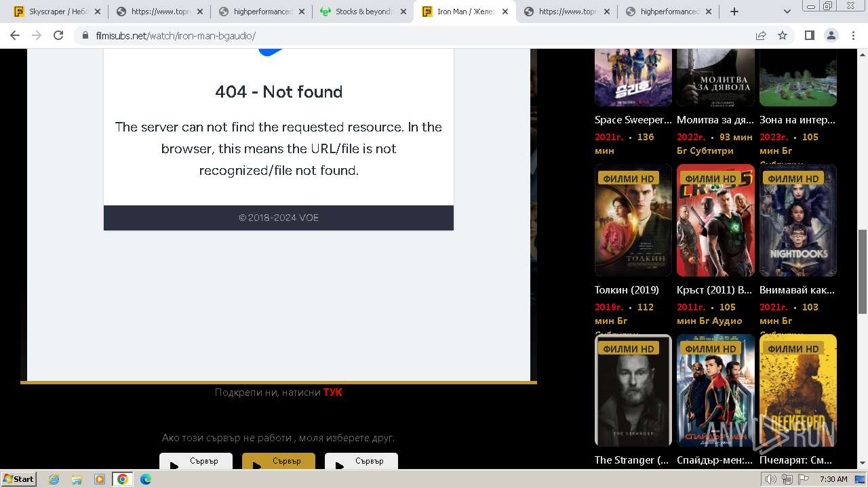This screenshot has width=868, height=488.
Task: Open the Nightbooks movie poster
Action: [798, 220]
